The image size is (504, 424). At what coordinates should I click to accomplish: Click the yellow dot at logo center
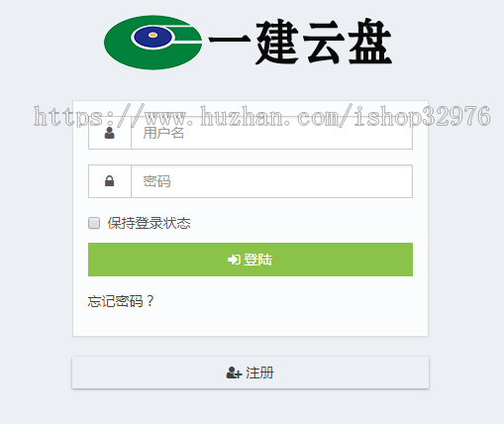[x=152, y=35]
